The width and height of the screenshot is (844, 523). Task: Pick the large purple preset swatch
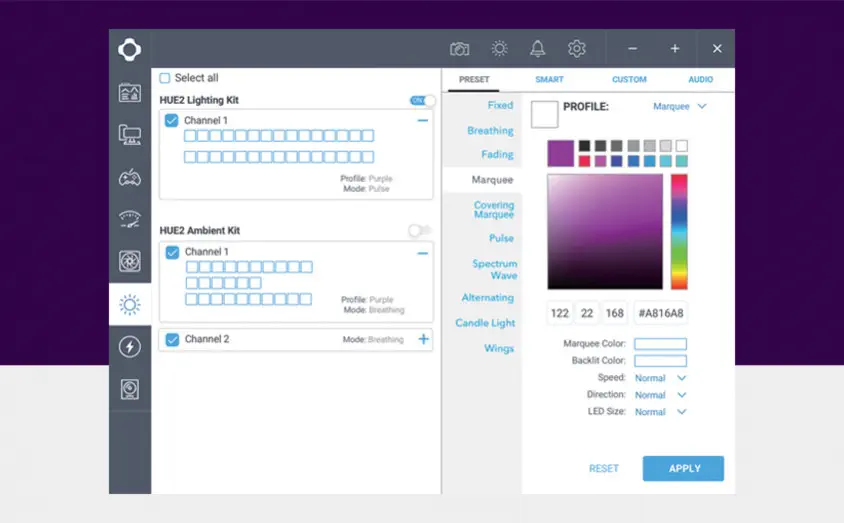(560, 153)
